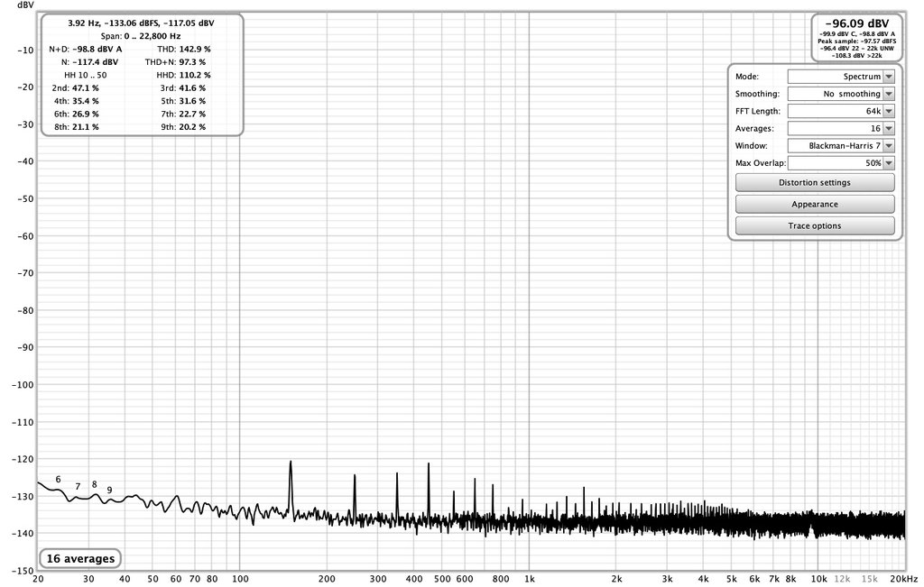Click the 5th harmonic 31.6 % value

(192, 101)
